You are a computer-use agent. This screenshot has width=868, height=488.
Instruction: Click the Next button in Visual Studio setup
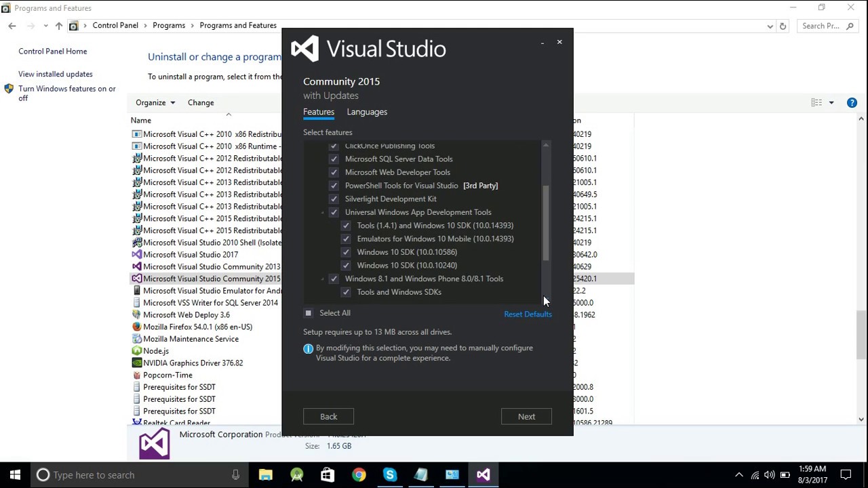click(x=526, y=417)
